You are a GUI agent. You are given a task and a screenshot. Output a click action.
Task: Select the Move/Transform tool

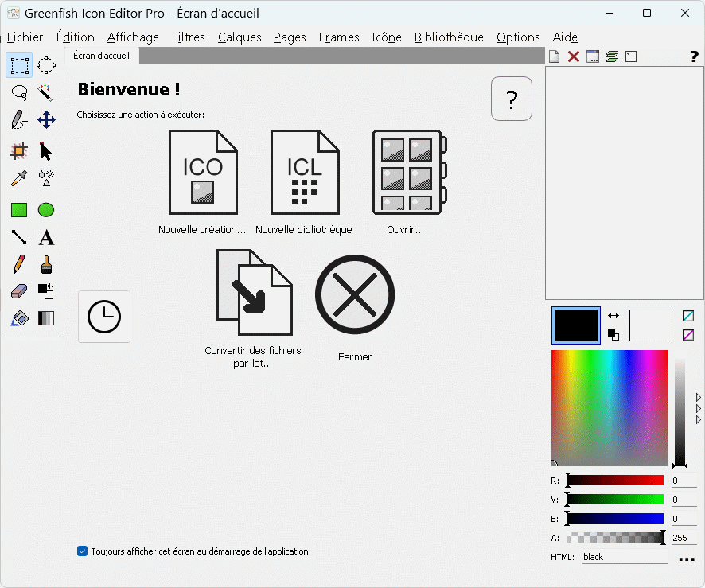(46, 120)
